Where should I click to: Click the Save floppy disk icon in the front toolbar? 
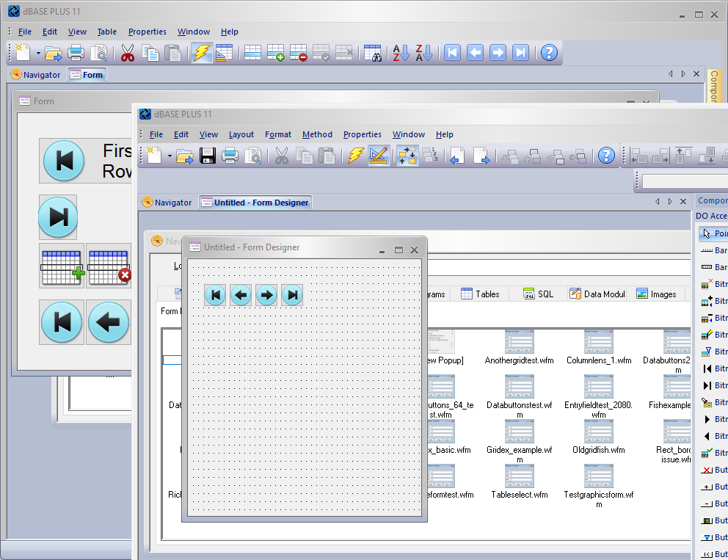pyautogui.click(x=208, y=156)
